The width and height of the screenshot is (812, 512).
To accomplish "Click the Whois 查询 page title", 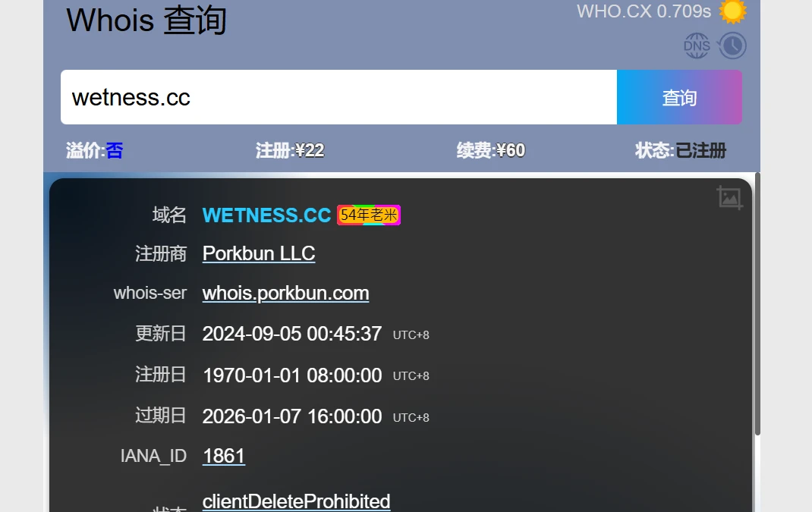I will click(x=146, y=20).
